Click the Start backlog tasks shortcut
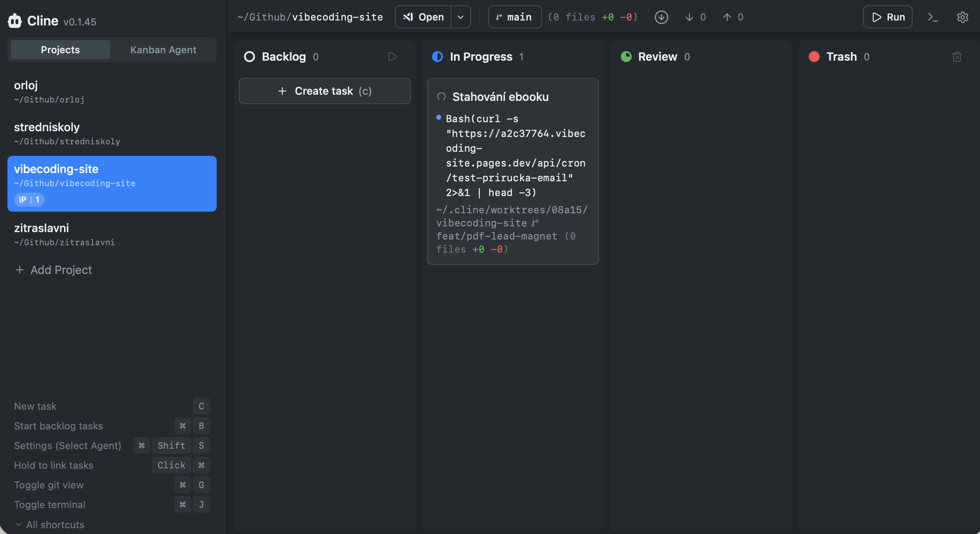980x534 pixels. point(112,426)
